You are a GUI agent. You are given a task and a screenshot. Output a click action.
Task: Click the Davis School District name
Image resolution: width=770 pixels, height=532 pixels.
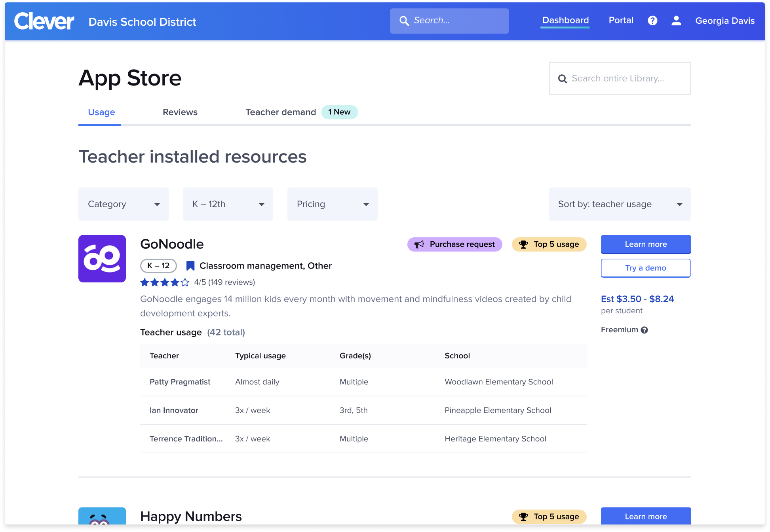(x=142, y=22)
